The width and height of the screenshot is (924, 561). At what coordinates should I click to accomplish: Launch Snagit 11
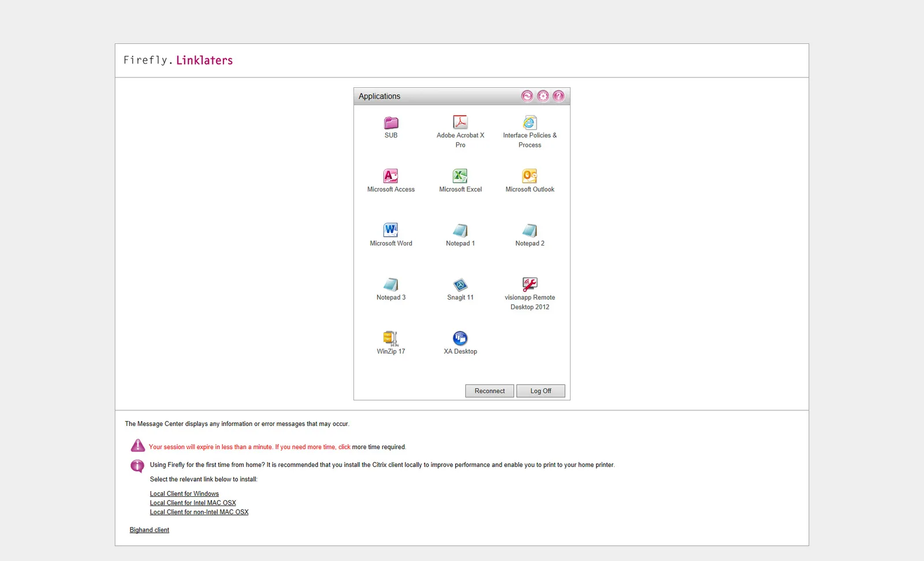click(x=460, y=289)
